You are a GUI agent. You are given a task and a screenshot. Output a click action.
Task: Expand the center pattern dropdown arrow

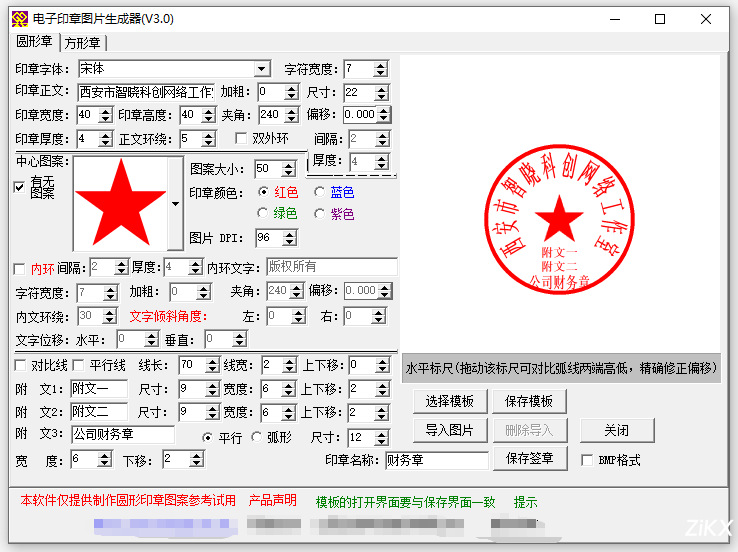176,203
